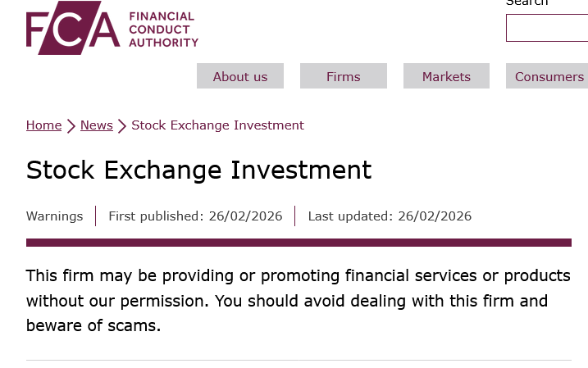Click the Stock Exchange Investment breadcrumb text
588x368 pixels.
point(217,125)
